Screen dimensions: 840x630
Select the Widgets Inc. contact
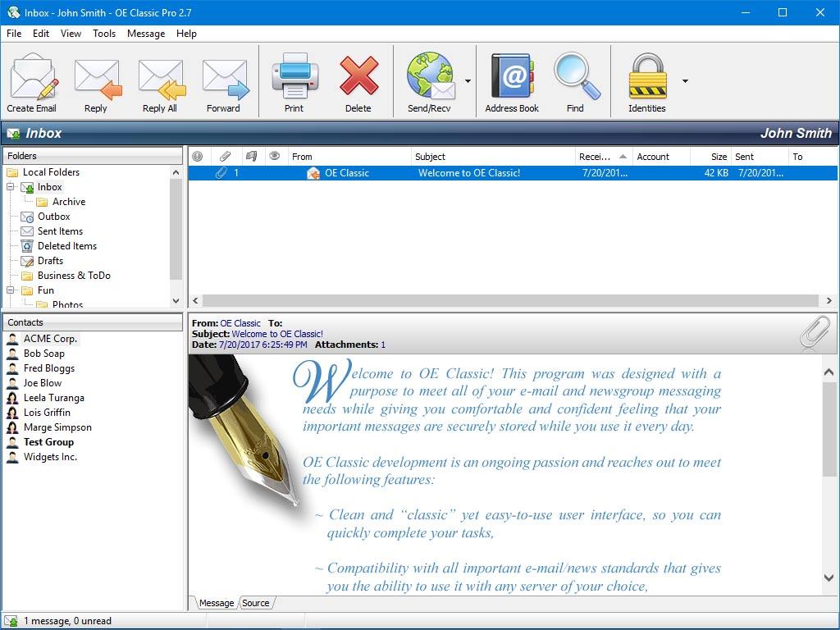click(50, 457)
